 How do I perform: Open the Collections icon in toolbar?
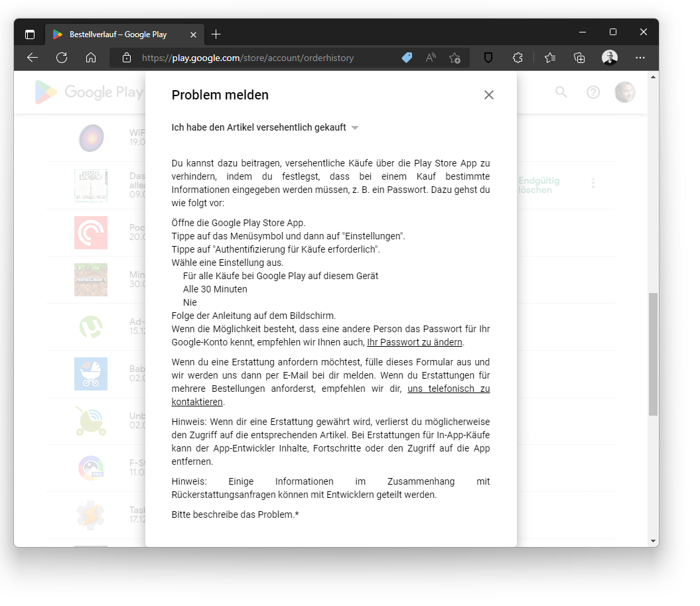click(x=579, y=58)
